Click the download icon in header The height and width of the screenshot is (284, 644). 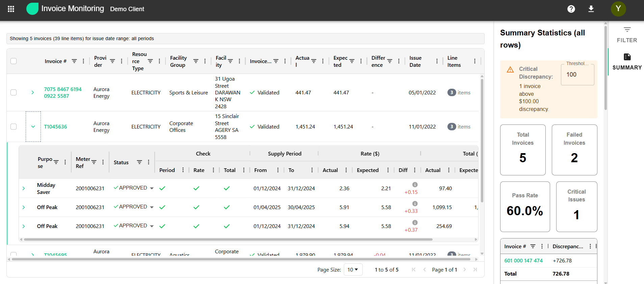pos(591,9)
